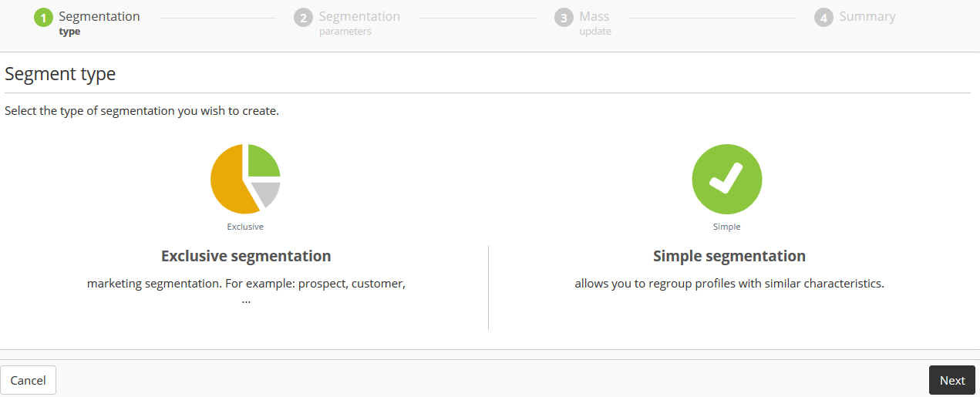Viewport: 980px width, 397px height.
Task: Jump to the Mass update step label
Action: point(594,22)
